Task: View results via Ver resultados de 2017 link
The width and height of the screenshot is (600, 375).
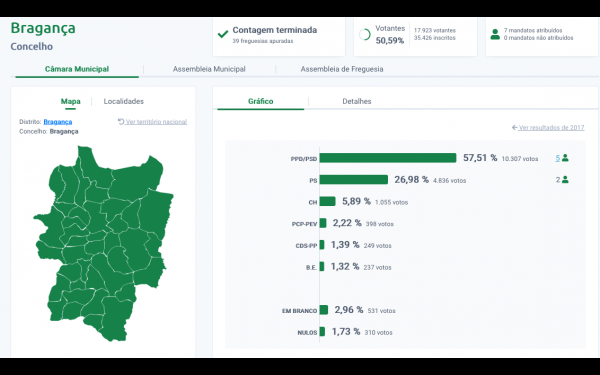Action: (551, 127)
